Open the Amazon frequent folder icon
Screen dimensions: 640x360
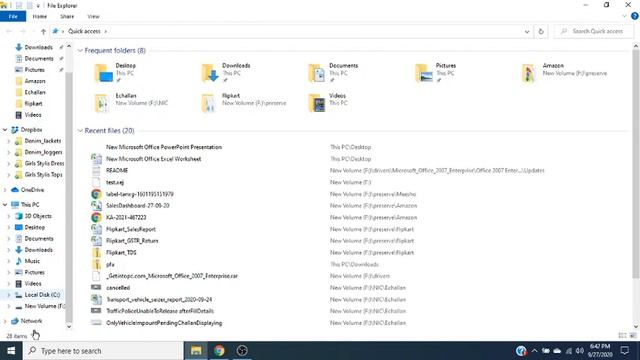529,73
